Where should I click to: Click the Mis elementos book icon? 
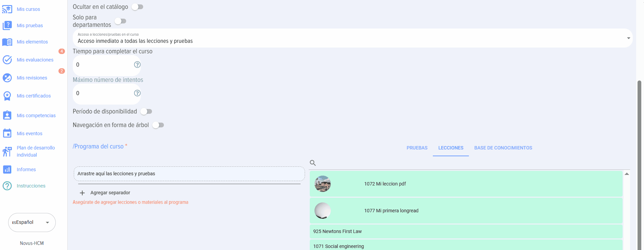coord(7,42)
